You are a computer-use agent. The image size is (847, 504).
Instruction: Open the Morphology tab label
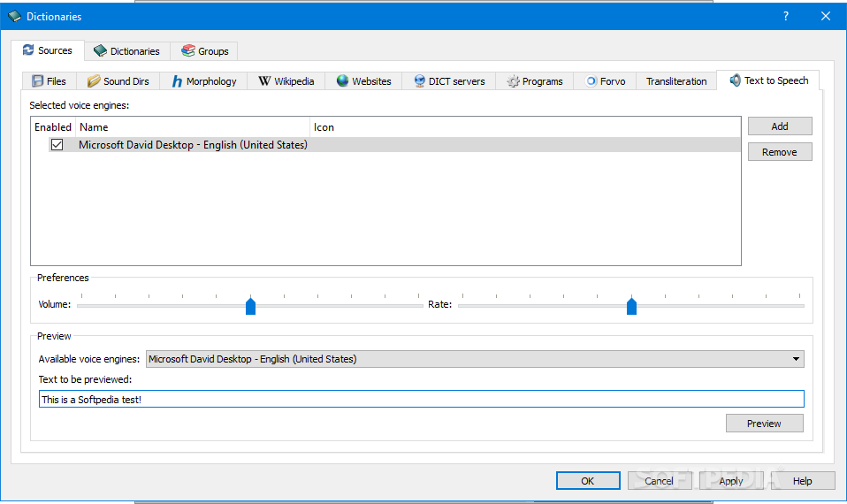[x=211, y=81]
